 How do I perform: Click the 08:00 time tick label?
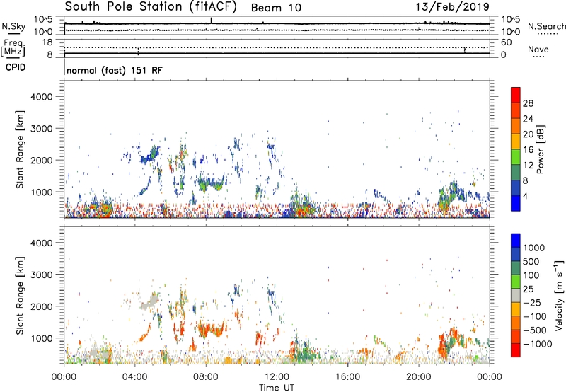pyautogui.click(x=206, y=377)
